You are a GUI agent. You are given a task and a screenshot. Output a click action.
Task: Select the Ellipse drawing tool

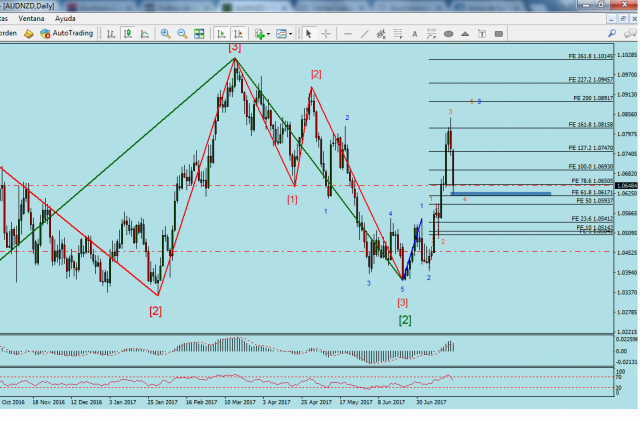449,34
